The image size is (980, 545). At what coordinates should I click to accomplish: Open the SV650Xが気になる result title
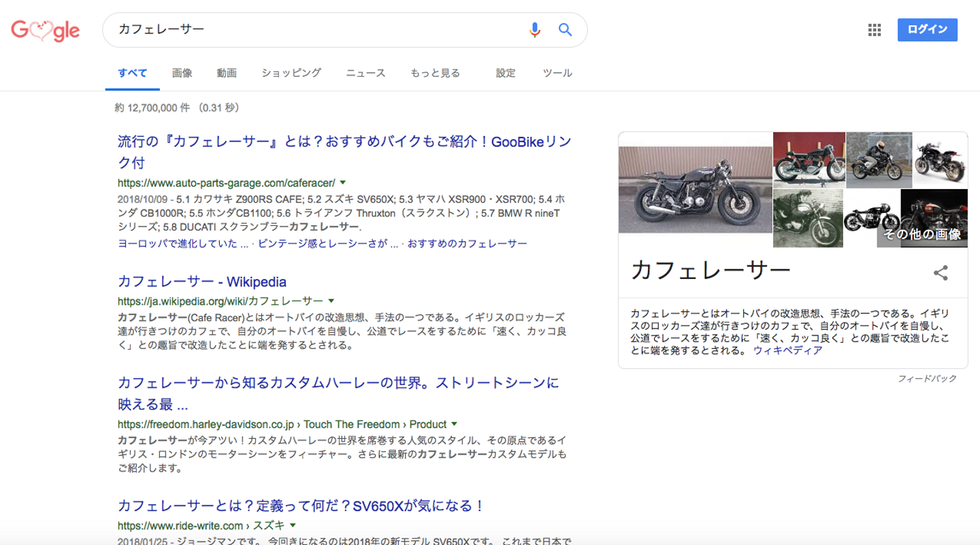point(301,506)
